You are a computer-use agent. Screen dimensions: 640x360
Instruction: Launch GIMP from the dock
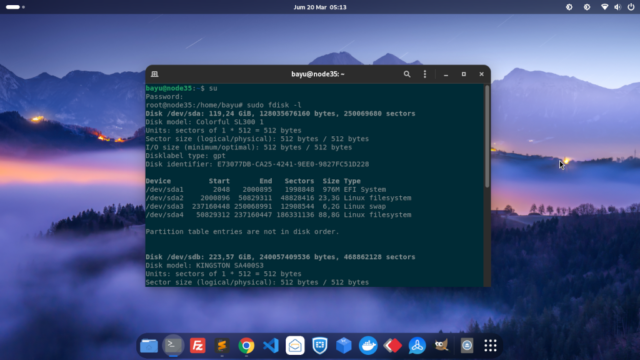(x=441, y=346)
